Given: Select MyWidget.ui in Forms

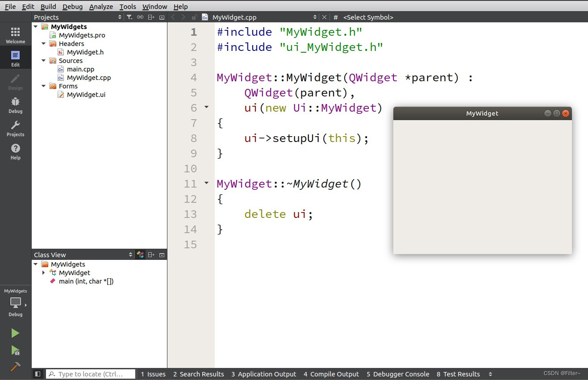Looking at the screenshot, I should [x=86, y=95].
